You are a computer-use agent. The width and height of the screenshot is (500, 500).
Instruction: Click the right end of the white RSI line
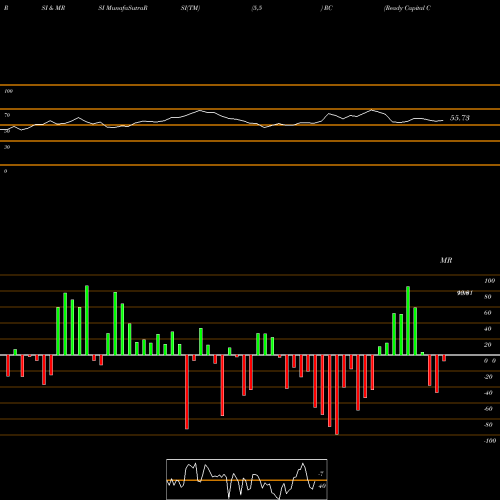443,120
